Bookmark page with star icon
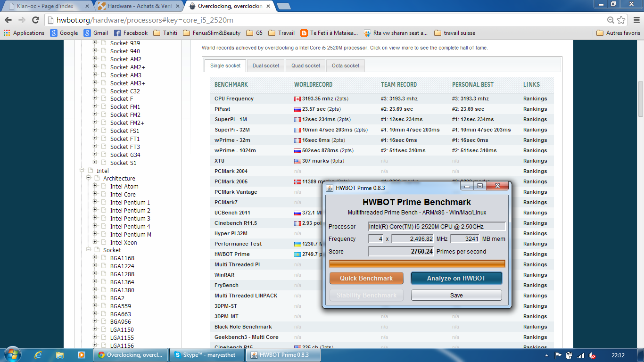644x362 pixels. (621, 20)
